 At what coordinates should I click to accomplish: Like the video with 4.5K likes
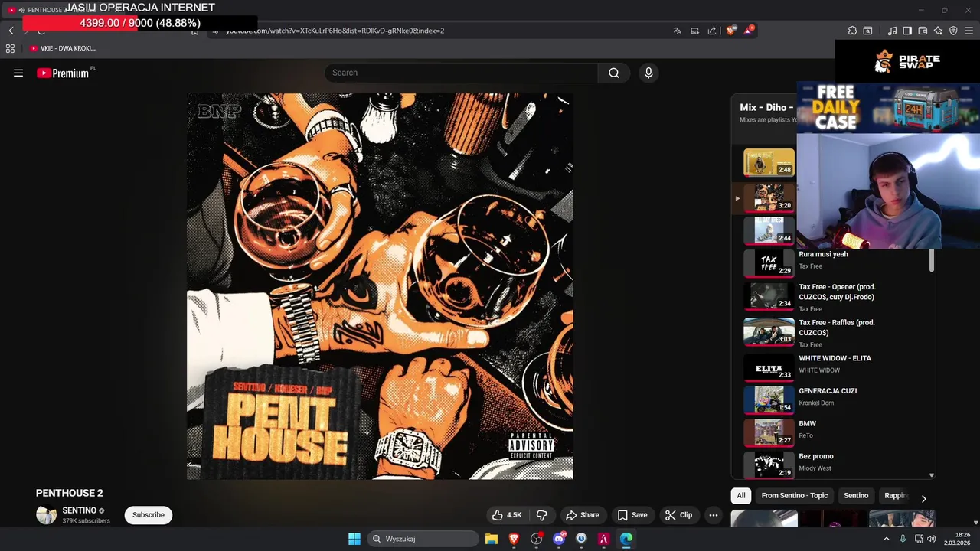507,515
